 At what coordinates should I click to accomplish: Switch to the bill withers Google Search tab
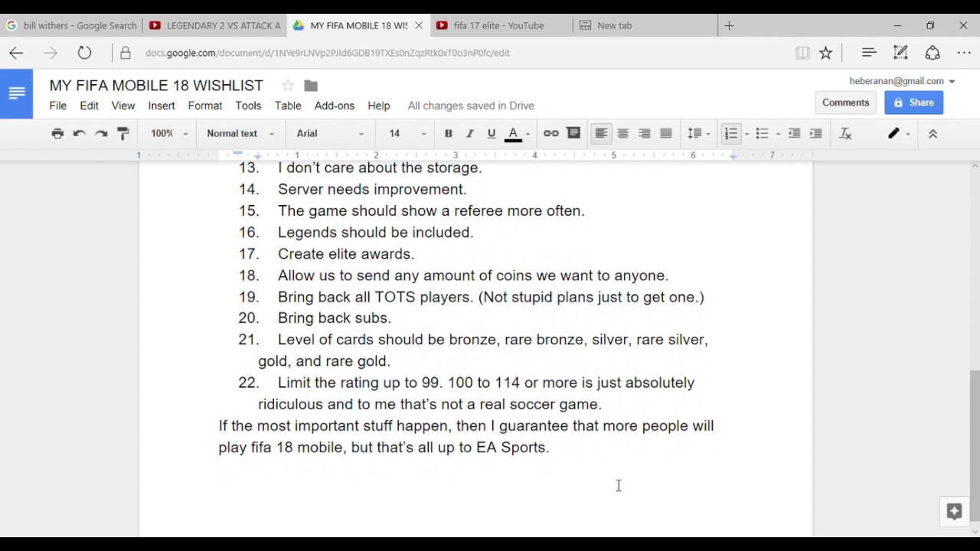pos(71,25)
